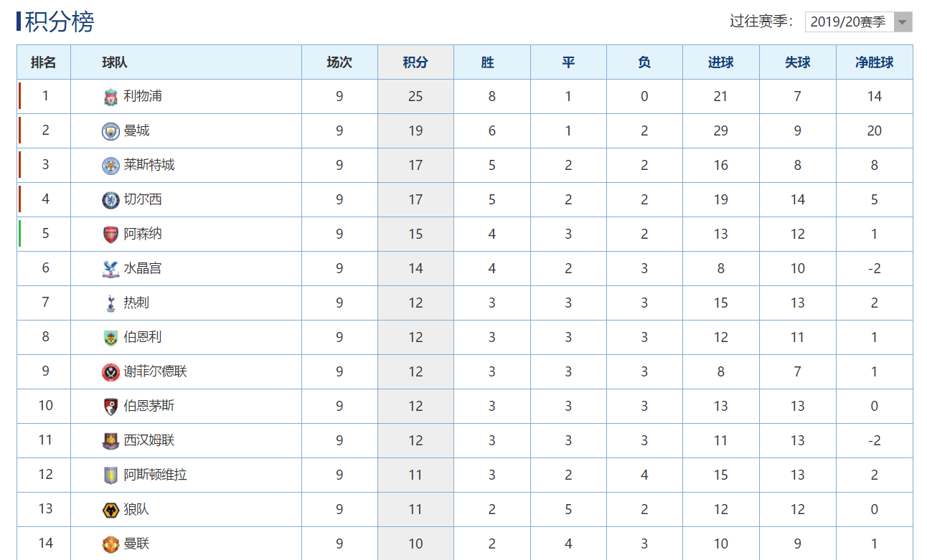Click the 净胜球 column header
The height and width of the screenshot is (560, 927).
click(874, 62)
